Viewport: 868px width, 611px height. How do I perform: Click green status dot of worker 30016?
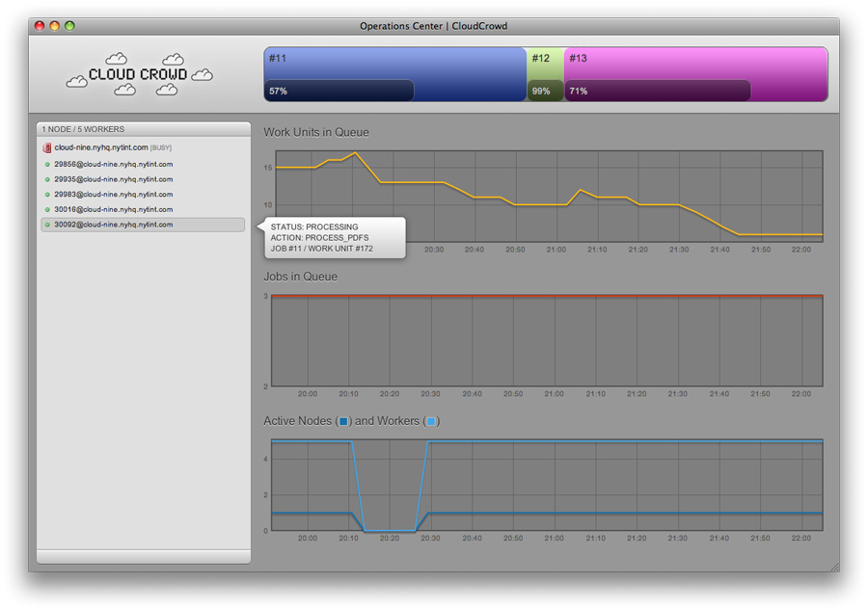[47, 209]
